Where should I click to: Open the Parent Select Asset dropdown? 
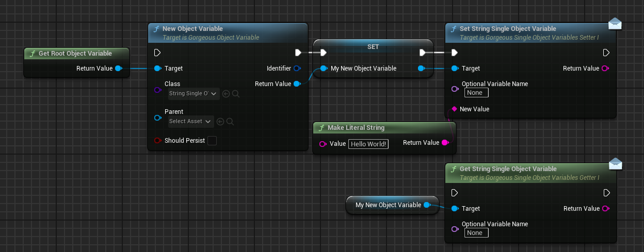pyautogui.click(x=190, y=122)
